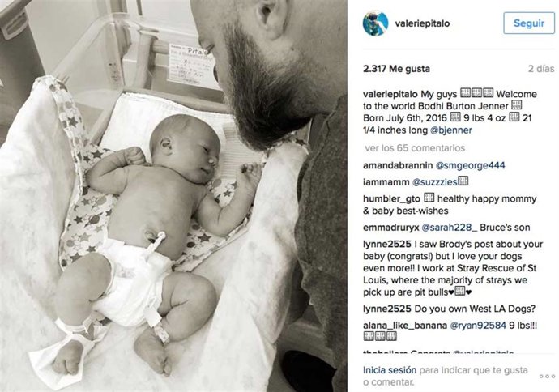The width and height of the screenshot is (559, 392).
Task: Open the three-dot more options menu
Action: click(547, 376)
